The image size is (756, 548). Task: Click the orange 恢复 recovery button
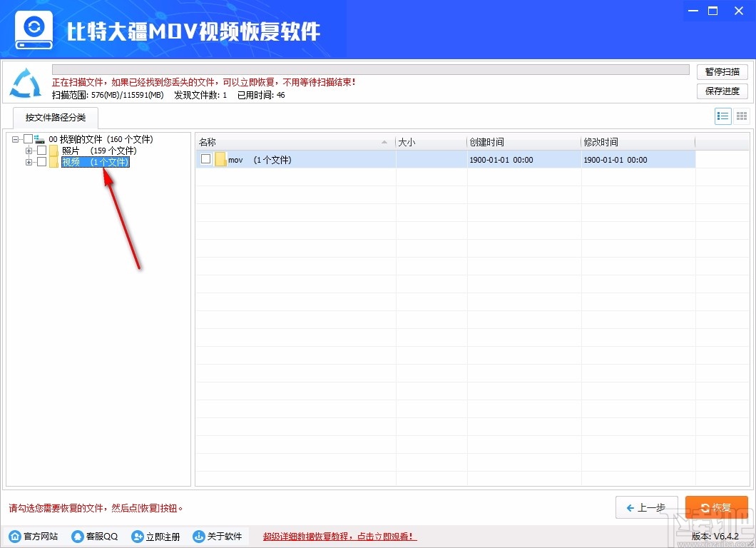coord(716,507)
